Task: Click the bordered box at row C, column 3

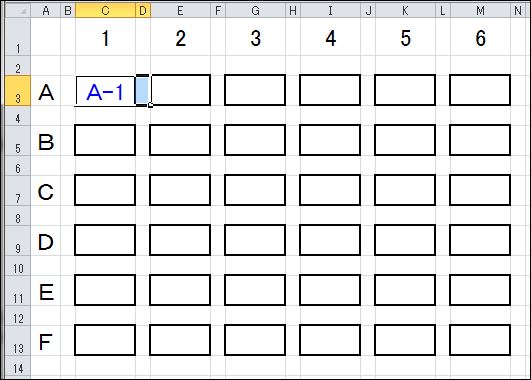Action: click(255, 190)
